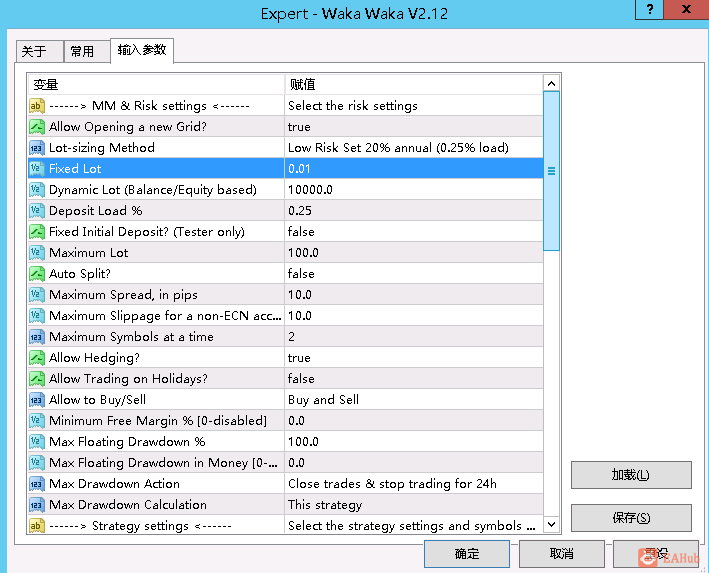This screenshot has height=573, width=709.
Task: Click the integer icon beside Lot-sizing Method
Action: (37, 148)
